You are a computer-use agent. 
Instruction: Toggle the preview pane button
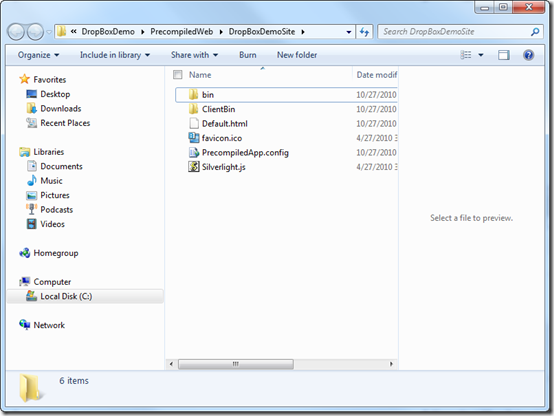pyautogui.click(x=504, y=55)
